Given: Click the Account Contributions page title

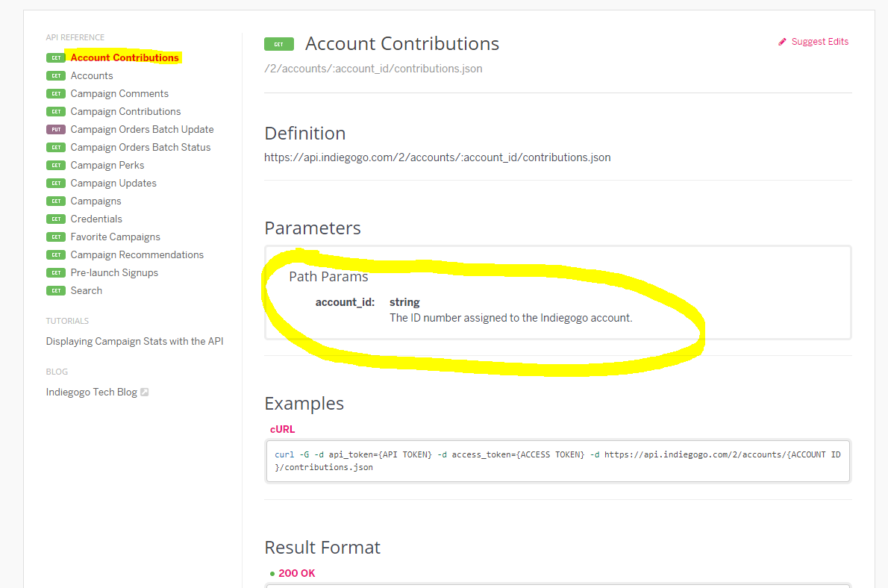Looking at the screenshot, I should coord(402,43).
